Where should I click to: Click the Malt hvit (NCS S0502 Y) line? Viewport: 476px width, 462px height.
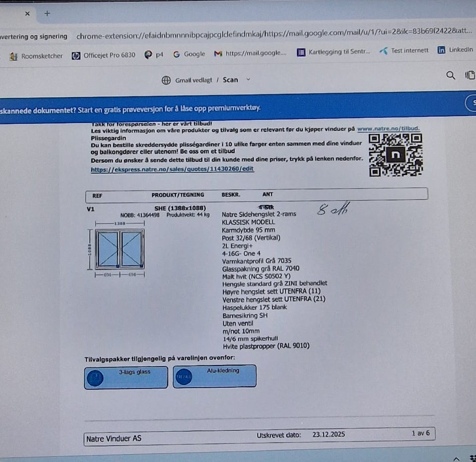click(x=256, y=276)
